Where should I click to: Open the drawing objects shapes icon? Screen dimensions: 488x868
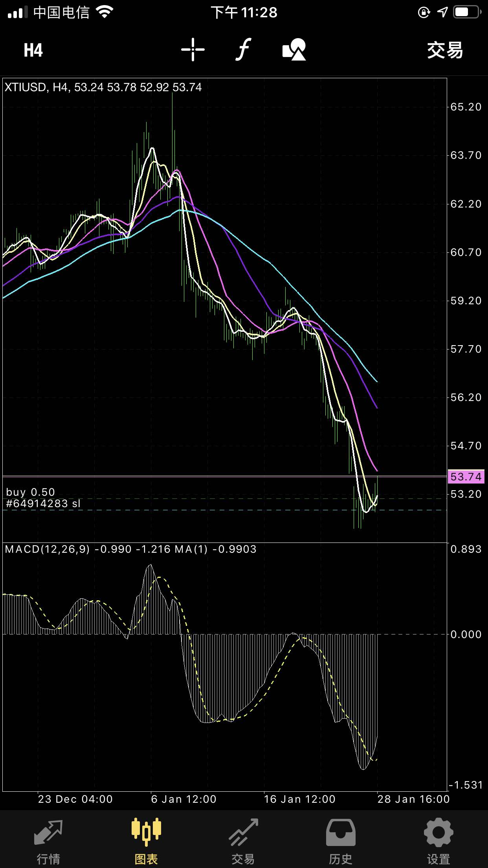[x=294, y=50]
